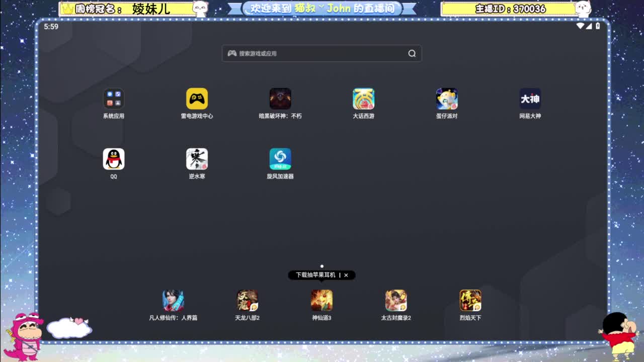The image size is (644, 362).
Task: Click the gamepad icon in search bar
Action: coord(232,53)
